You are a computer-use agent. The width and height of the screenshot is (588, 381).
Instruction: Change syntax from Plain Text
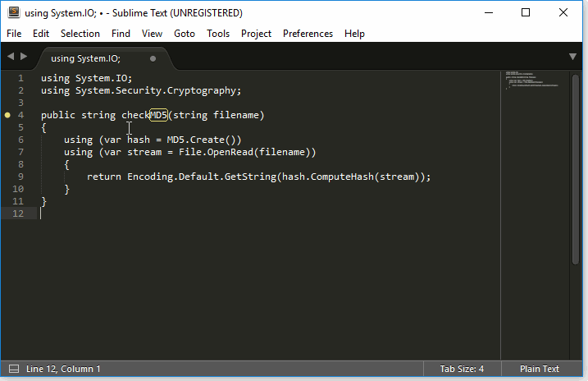tap(539, 369)
